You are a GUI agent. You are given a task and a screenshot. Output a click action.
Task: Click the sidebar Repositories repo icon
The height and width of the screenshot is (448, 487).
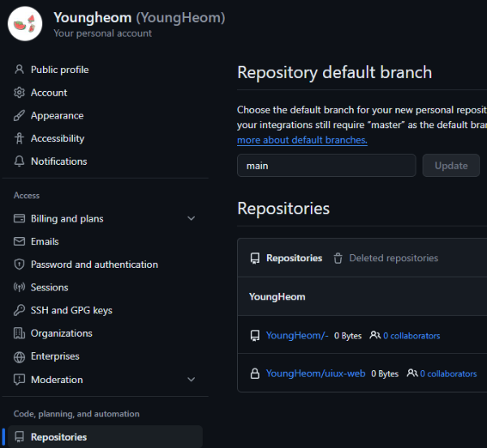coord(19,437)
